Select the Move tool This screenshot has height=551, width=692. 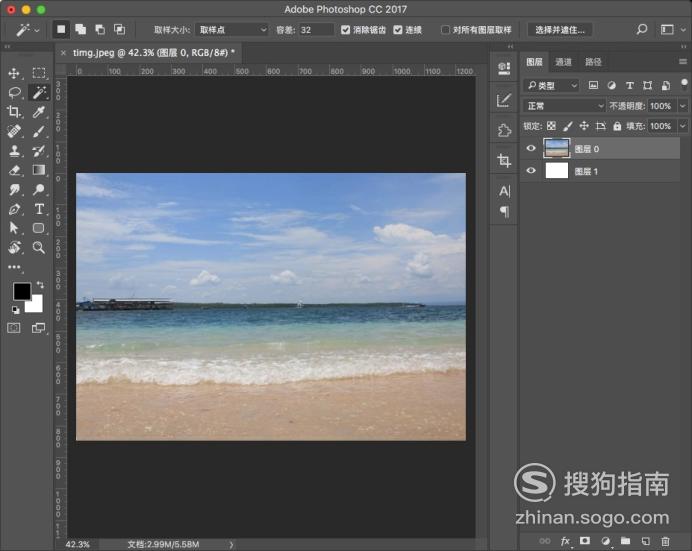[x=14, y=73]
